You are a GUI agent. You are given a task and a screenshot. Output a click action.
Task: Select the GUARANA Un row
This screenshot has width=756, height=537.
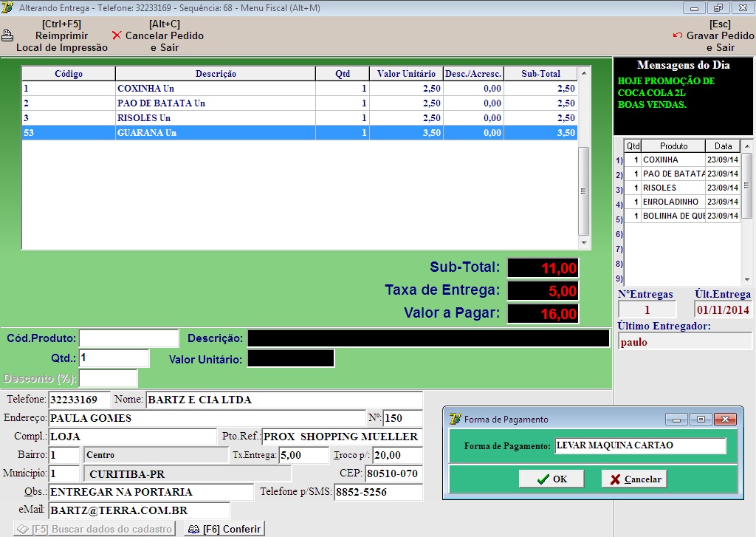pos(216,133)
